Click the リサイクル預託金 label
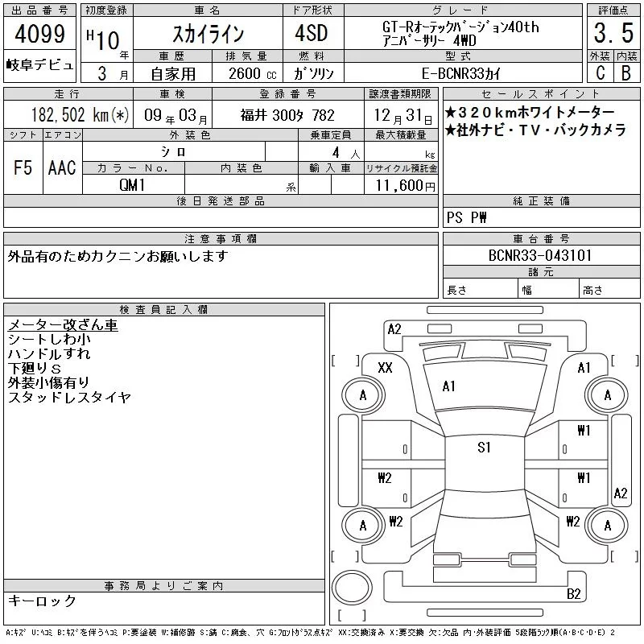 [x=401, y=168]
